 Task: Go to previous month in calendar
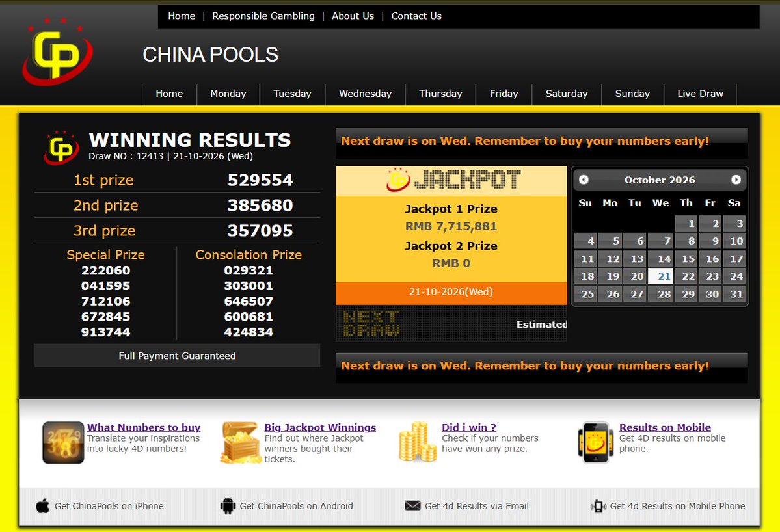584,180
